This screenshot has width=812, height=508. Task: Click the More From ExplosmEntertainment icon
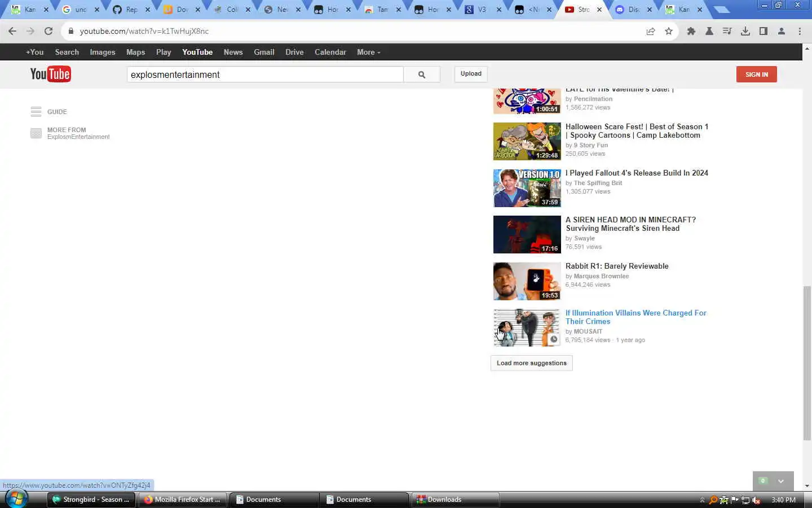coord(36,133)
